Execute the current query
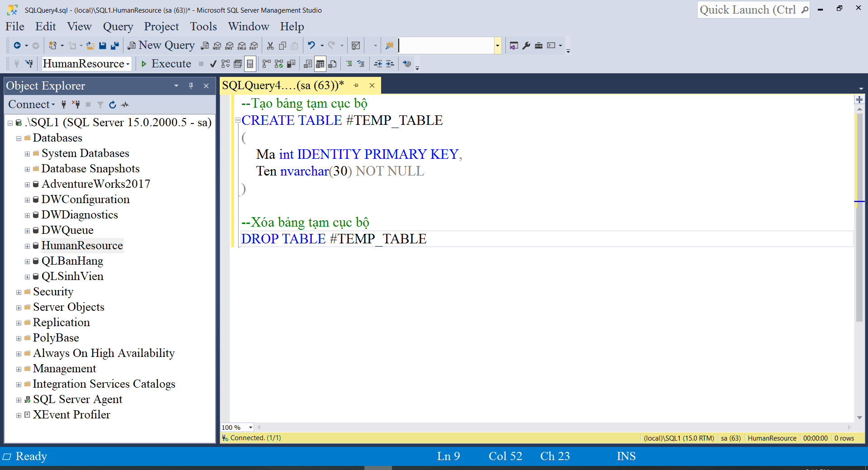This screenshot has height=470, width=868. (x=165, y=63)
